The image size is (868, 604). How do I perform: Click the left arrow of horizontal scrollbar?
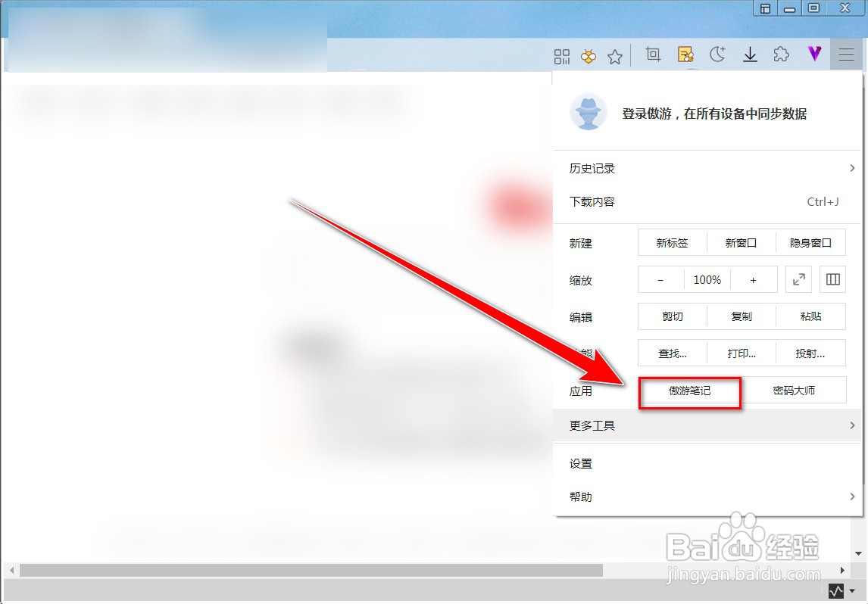tap(11, 570)
